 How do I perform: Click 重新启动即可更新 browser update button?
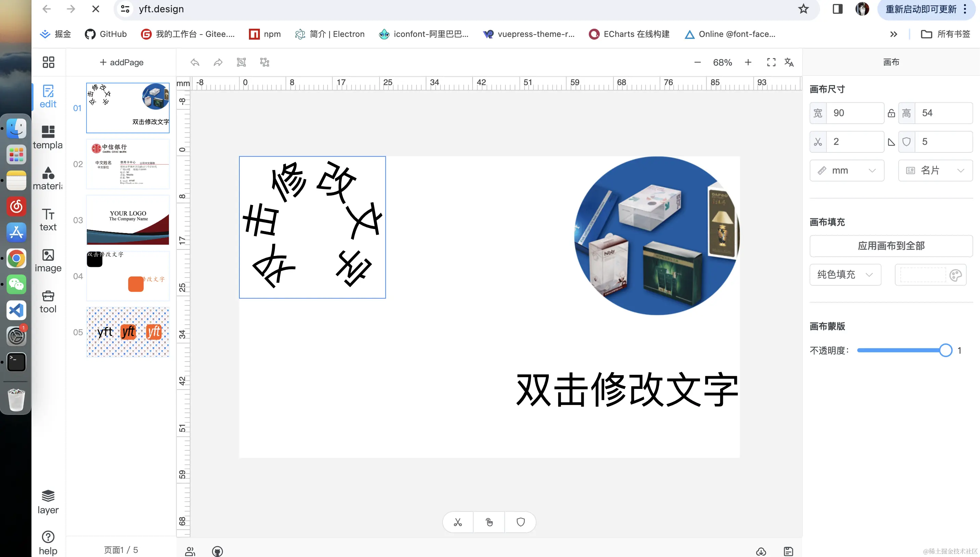tap(927, 9)
